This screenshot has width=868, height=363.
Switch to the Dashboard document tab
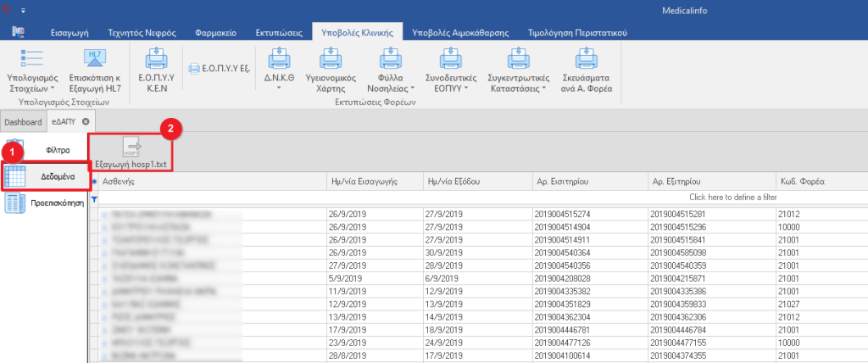click(23, 122)
